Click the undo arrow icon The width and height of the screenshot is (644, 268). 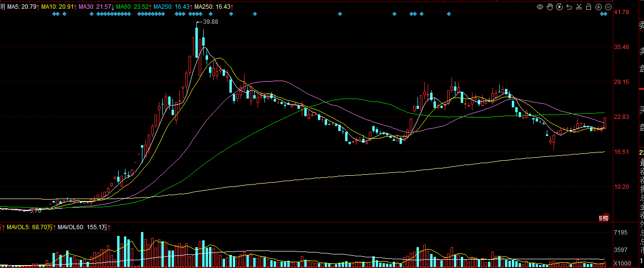click(x=569, y=7)
